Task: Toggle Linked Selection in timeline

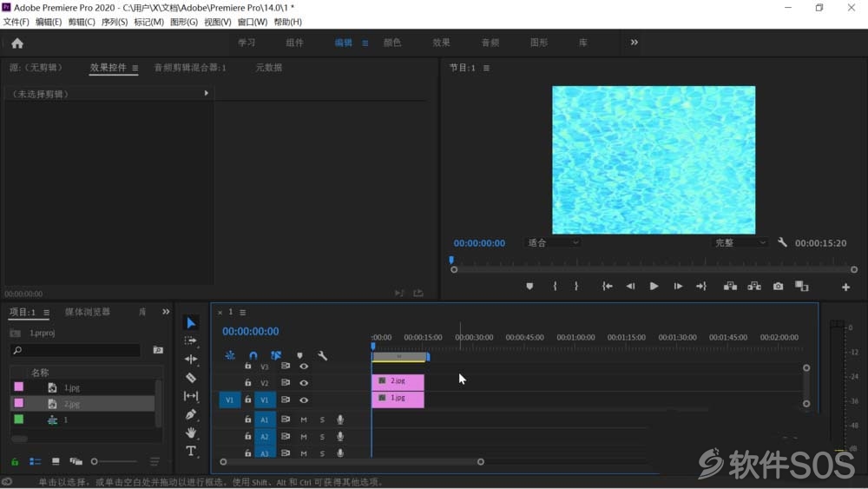Action: point(276,355)
